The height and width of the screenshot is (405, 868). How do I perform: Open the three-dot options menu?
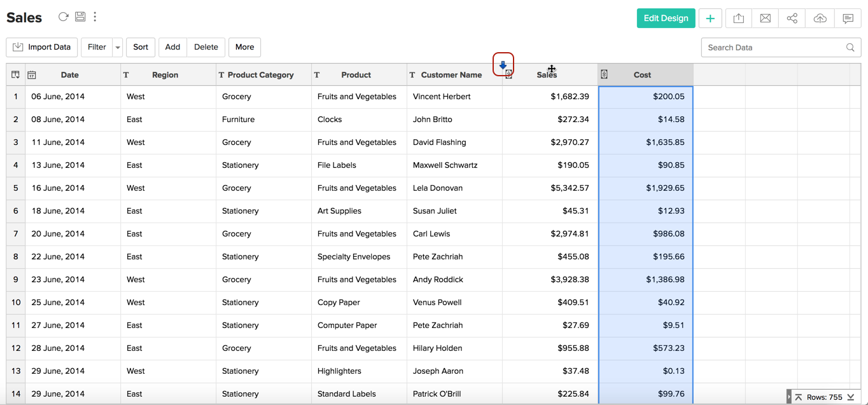tap(95, 17)
